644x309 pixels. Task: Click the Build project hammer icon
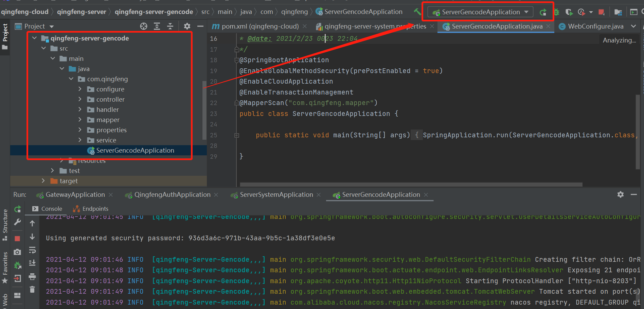pos(417,12)
